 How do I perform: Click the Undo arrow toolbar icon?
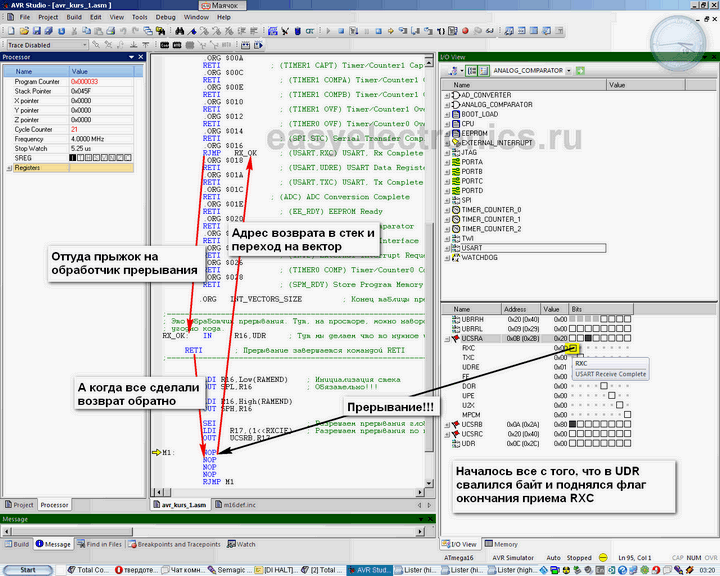123,31
